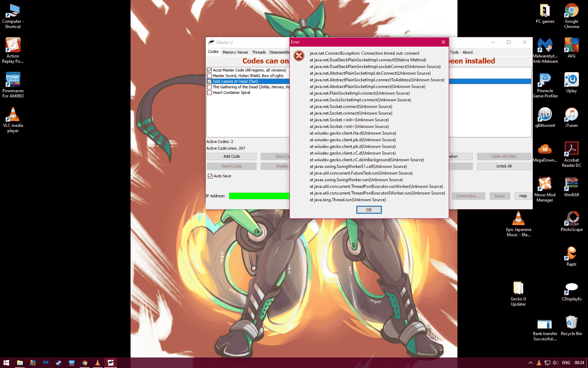Untick the Gold rupees on head checkbox
This screenshot has height=368, width=588.
point(210,81)
